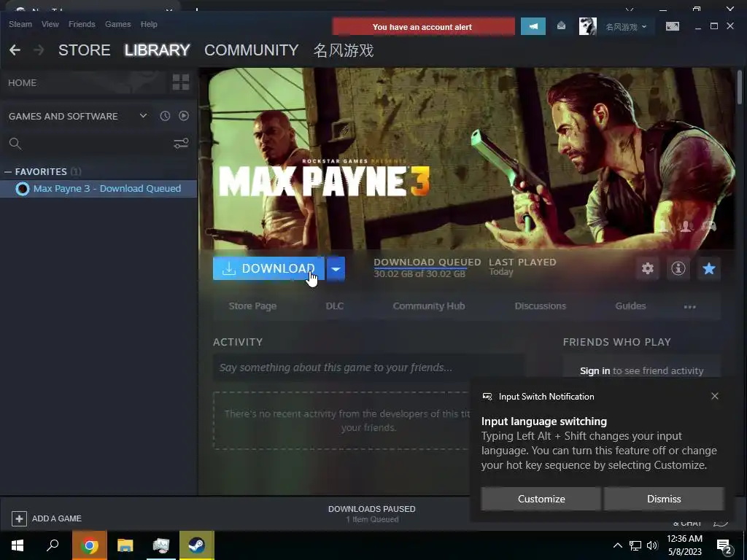
Task: Click Customize in input notification
Action: point(541,499)
